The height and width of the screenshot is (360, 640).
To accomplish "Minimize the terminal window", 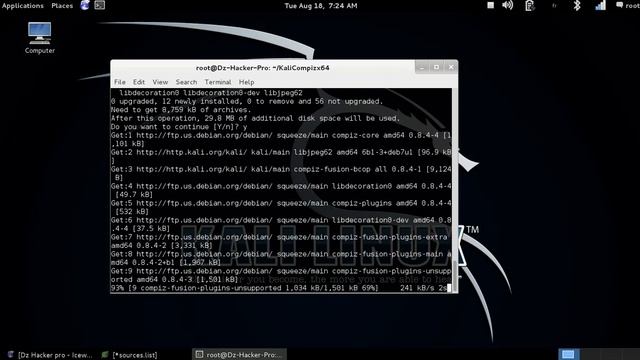I will pyautogui.click(x=422, y=67).
